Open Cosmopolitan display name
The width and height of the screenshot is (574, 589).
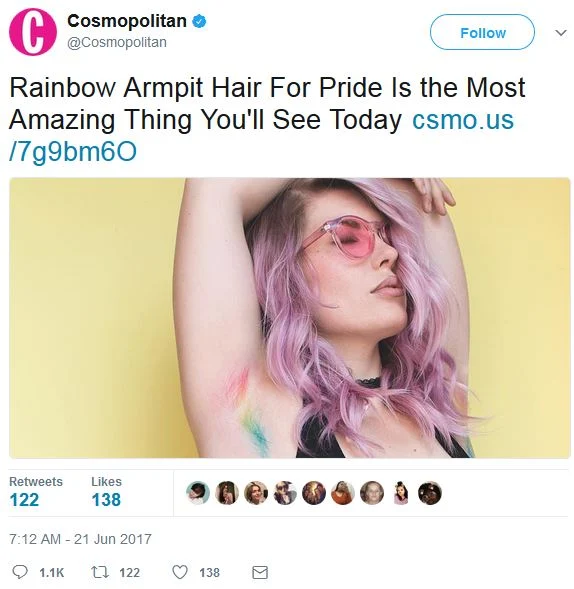[x=127, y=21]
